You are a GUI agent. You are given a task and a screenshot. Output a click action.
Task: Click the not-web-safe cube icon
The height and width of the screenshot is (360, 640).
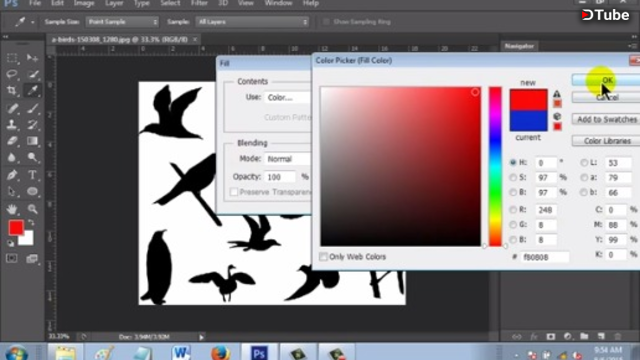[x=557, y=116]
